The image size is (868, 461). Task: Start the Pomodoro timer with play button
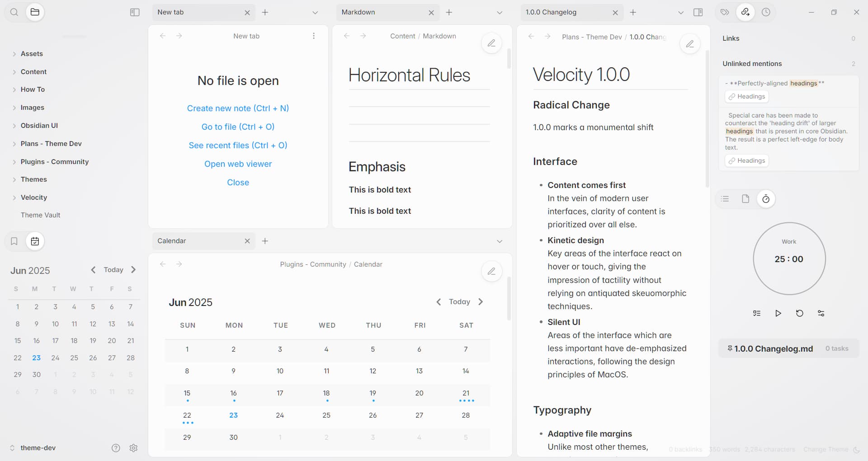coord(778,313)
